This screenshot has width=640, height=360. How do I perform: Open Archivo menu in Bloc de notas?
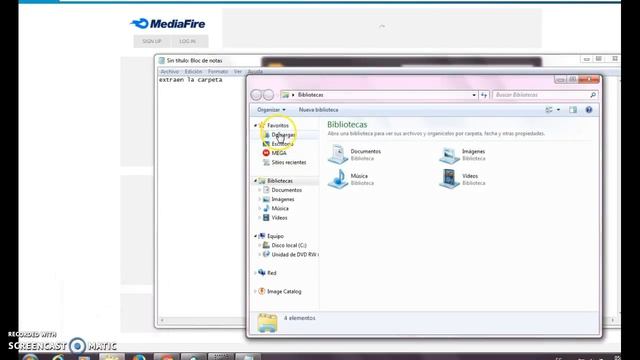tap(169, 71)
